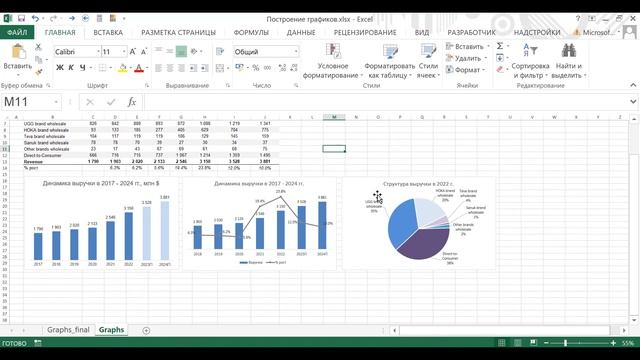Increase cell indent

(205, 68)
